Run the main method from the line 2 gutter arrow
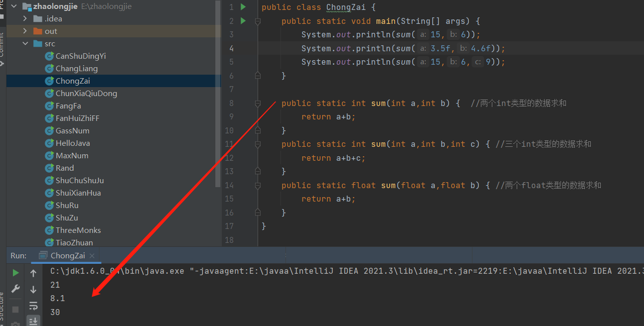Viewport: 644px width, 326px height. (x=243, y=21)
